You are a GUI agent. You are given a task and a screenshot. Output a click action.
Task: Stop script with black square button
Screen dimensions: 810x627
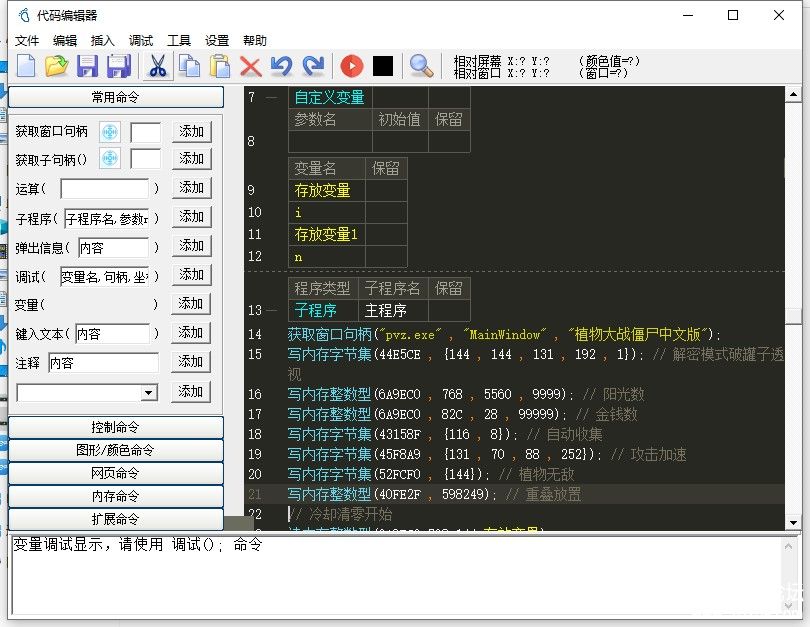383,66
